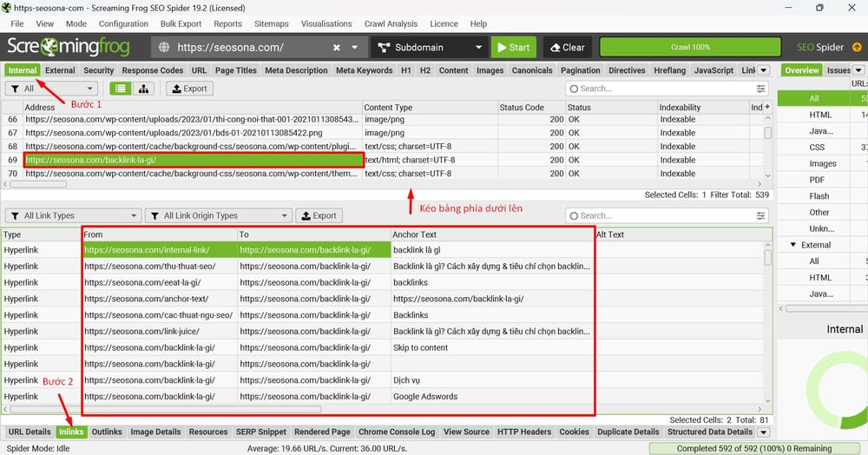Click the inlinks table horizontal scrollbar
Screen dimensions: 868x455
tap(166, 410)
